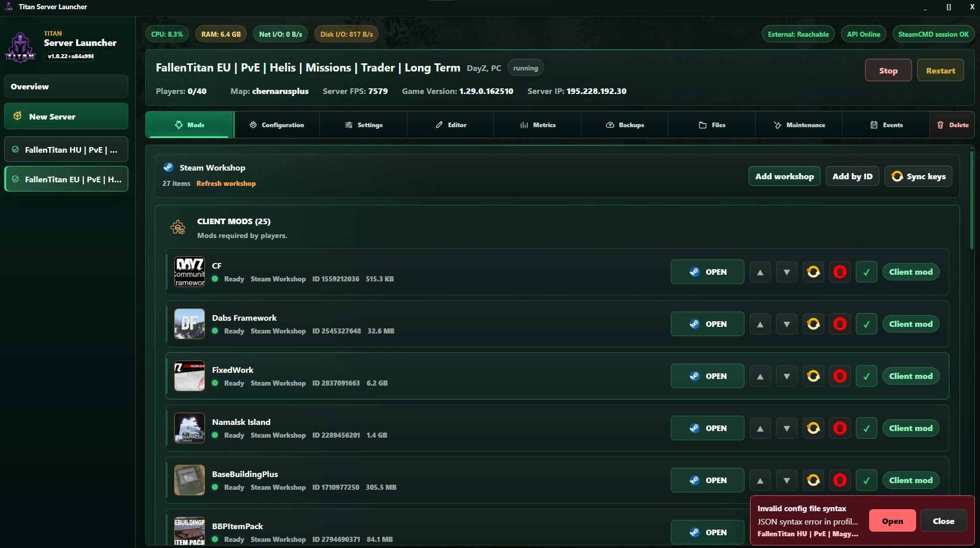
Task: Click the mods list scrollbar
Action: [x=971, y=199]
